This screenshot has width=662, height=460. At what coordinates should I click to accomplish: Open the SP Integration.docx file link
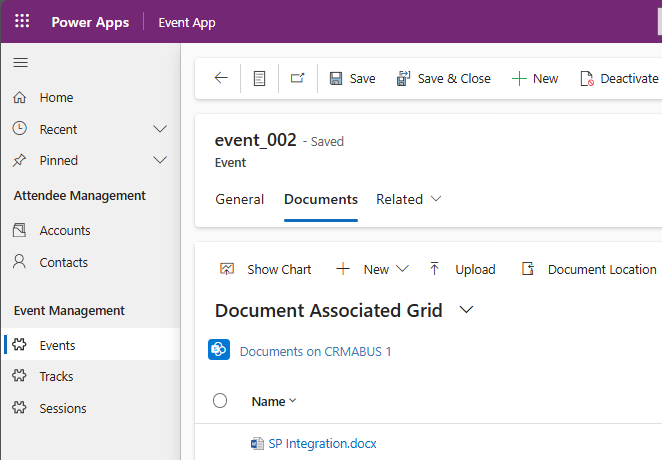(323, 444)
